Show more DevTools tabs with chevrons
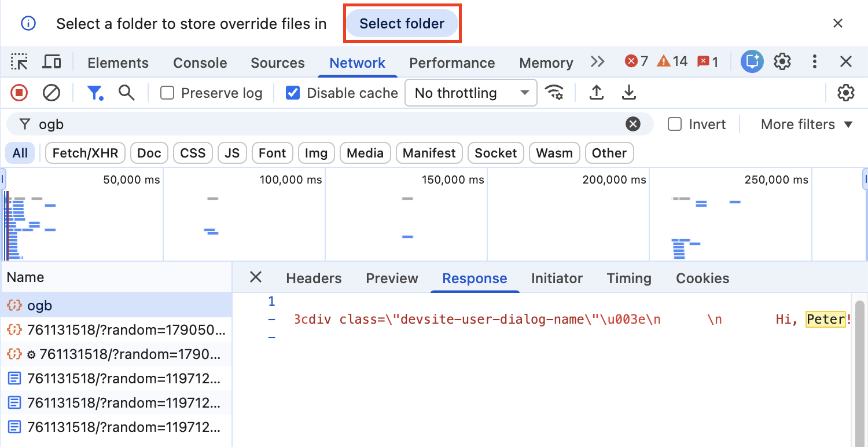868x447 pixels. pyautogui.click(x=597, y=61)
